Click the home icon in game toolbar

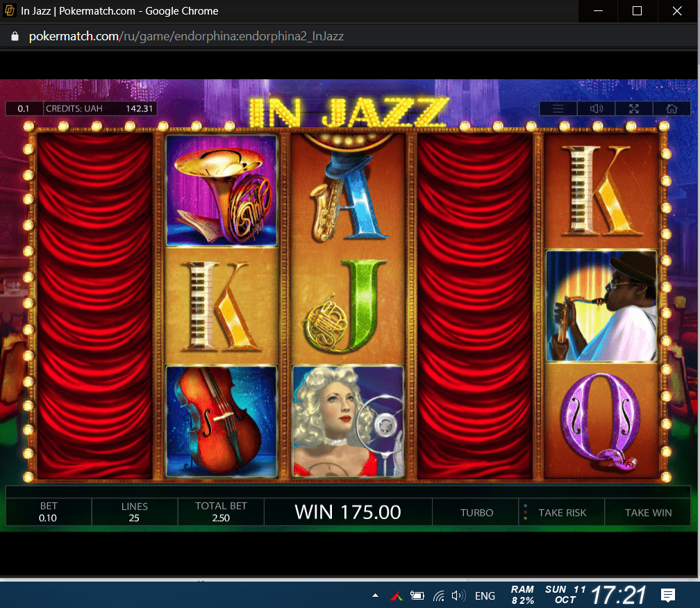pyautogui.click(x=672, y=108)
